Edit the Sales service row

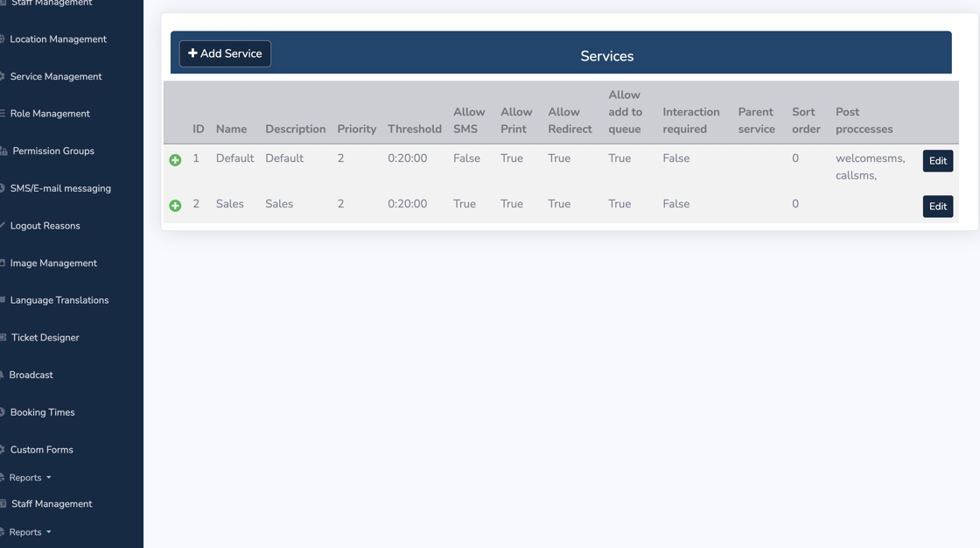[937, 207]
